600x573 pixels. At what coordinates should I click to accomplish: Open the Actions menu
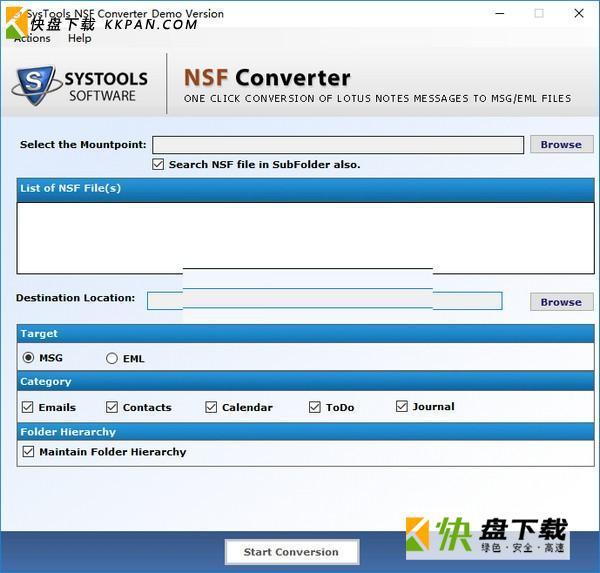click(32, 38)
